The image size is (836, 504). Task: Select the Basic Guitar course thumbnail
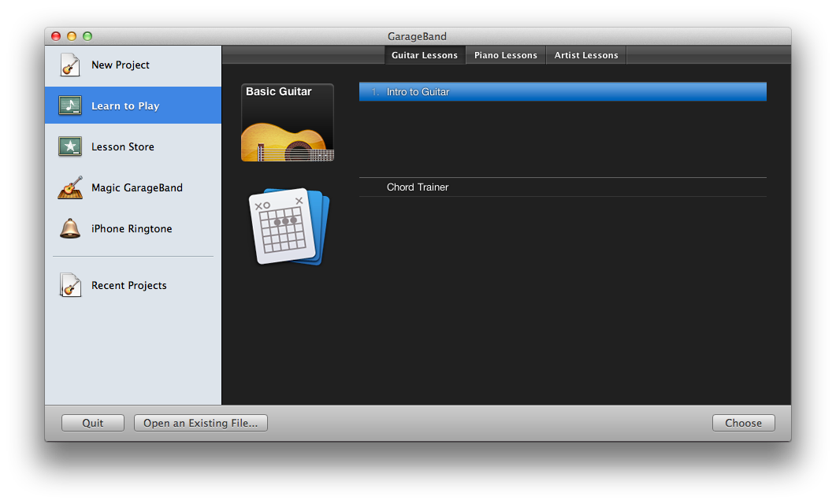click(288, 123)
